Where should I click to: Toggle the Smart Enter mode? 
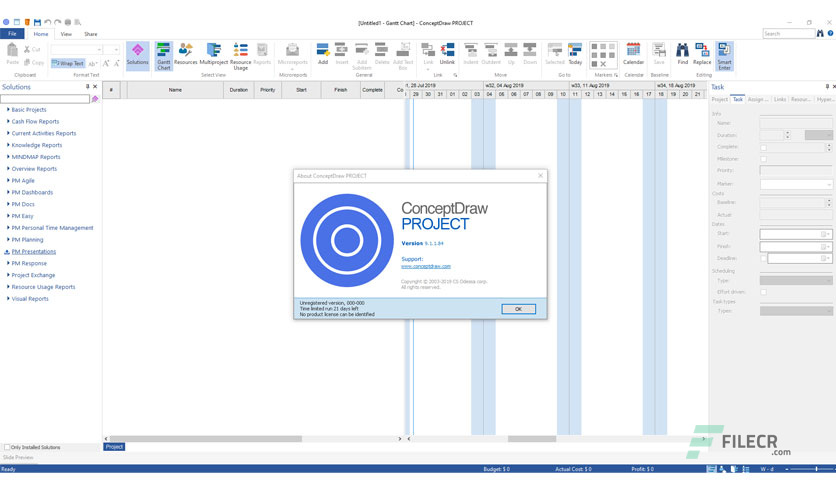pyautogui.click(x=724, y=56)
